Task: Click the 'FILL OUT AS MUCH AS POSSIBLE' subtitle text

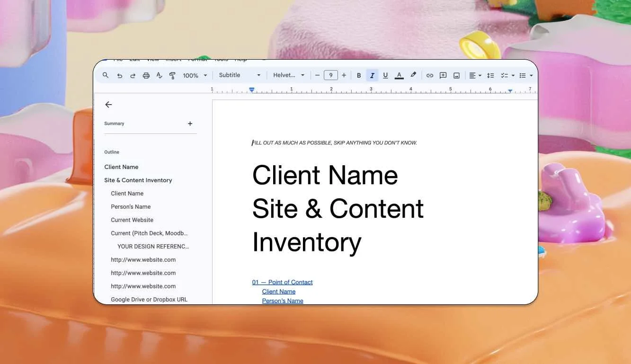Action: (x=334, y=143)
